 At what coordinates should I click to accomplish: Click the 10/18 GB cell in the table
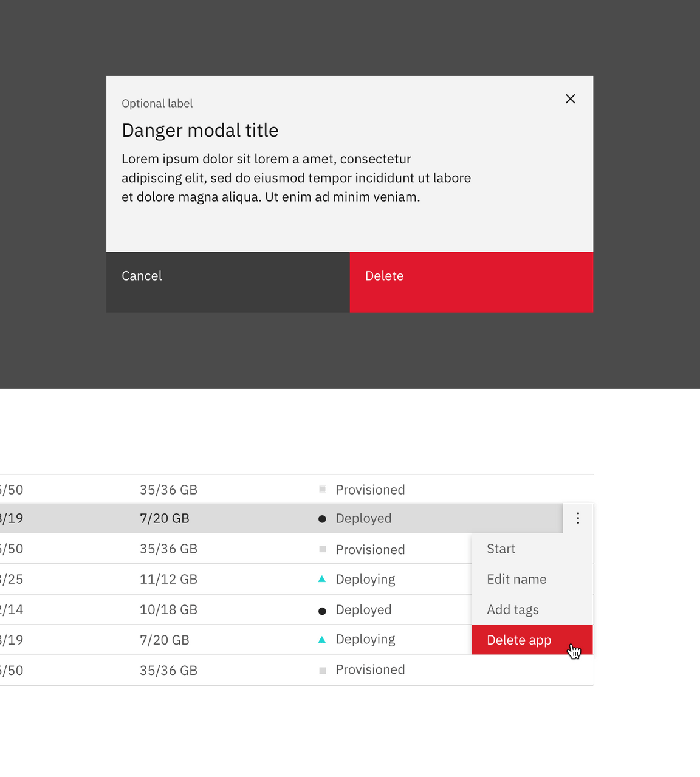tap(168, 609)
